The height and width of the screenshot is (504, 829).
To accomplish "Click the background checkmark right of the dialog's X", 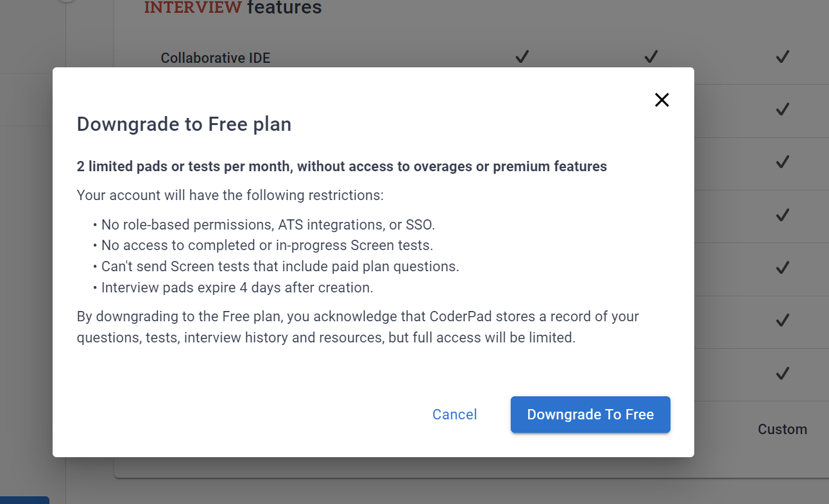I will pos(782,110).
